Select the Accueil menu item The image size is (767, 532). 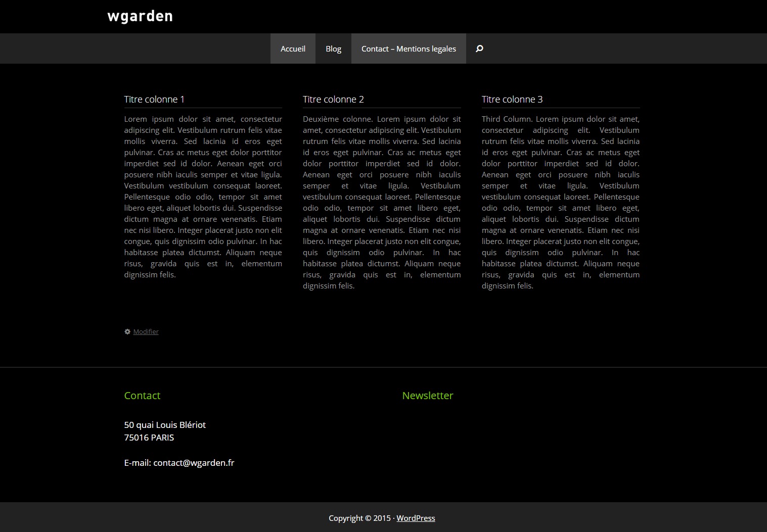293,49
